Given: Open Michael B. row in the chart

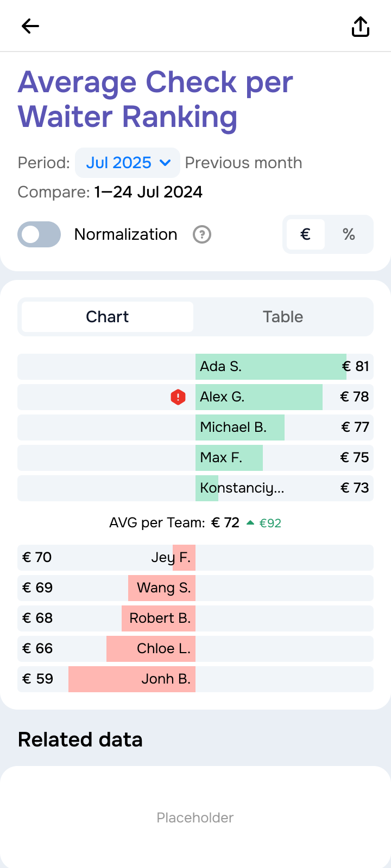Looking at the screenshot, I should 240,427.
